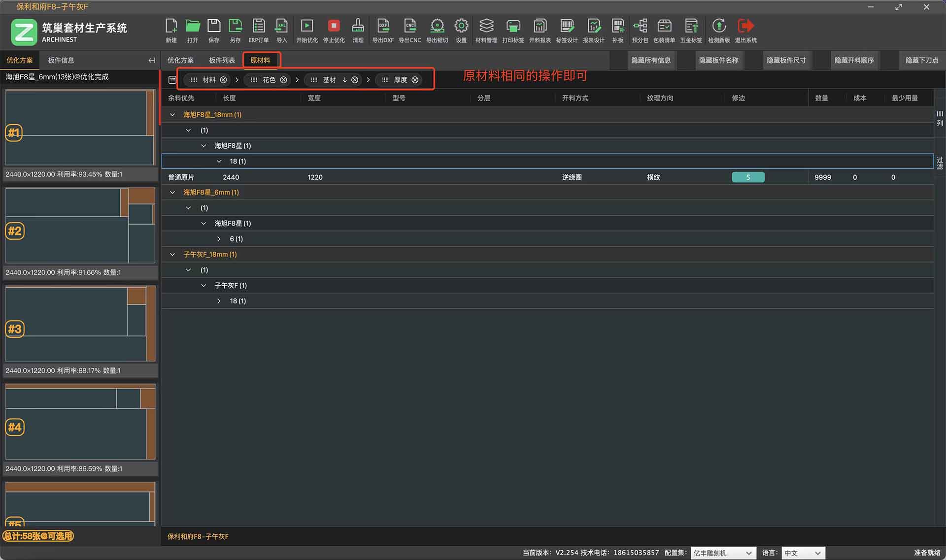Viewport: 946px width, 560px height.
Task: Switch to the 板件列表 tab
Action: click(222, 60)
